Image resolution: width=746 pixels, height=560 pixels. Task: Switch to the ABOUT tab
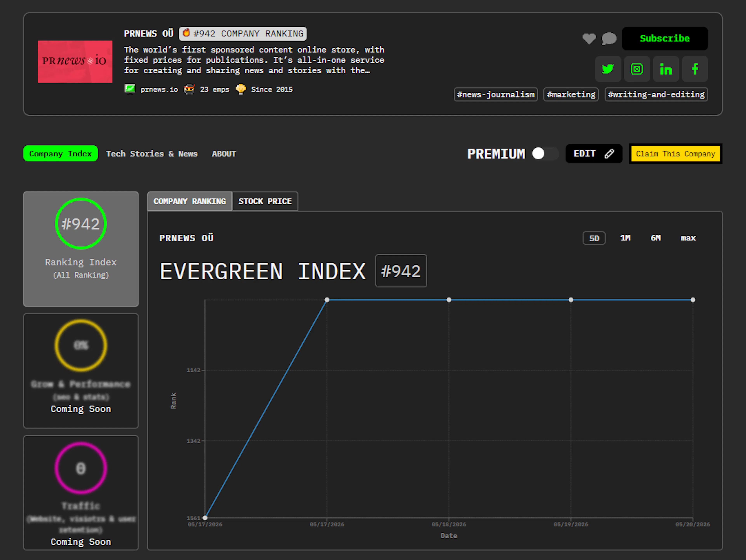point(224,154)
